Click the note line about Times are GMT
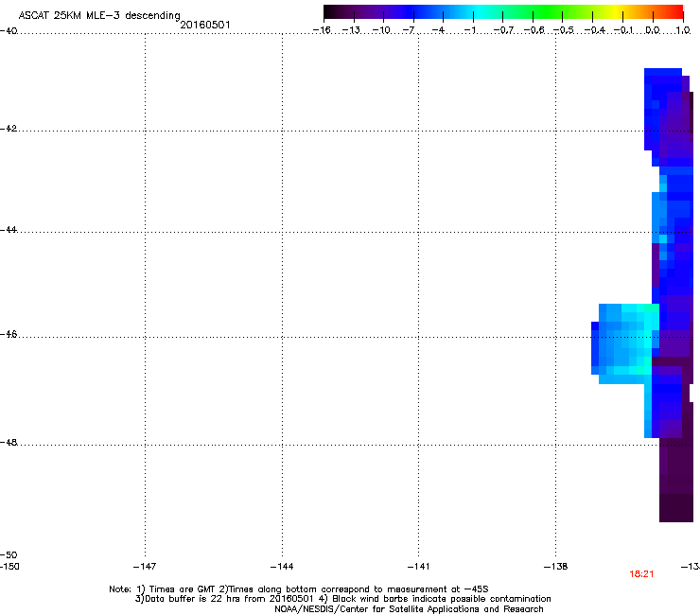The height and width of the screenshot is (615, 700). (x=299, y=589)
